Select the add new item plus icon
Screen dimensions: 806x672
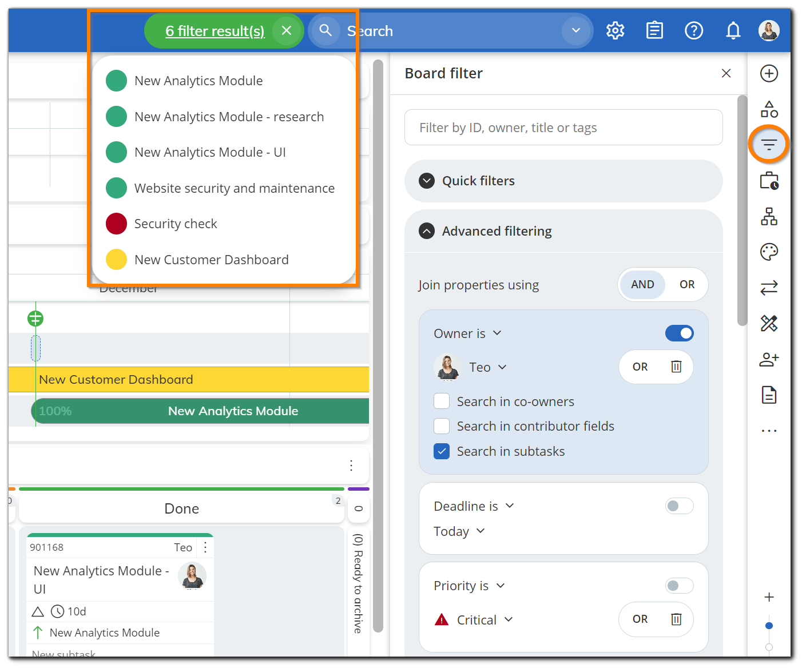point(769,73)
